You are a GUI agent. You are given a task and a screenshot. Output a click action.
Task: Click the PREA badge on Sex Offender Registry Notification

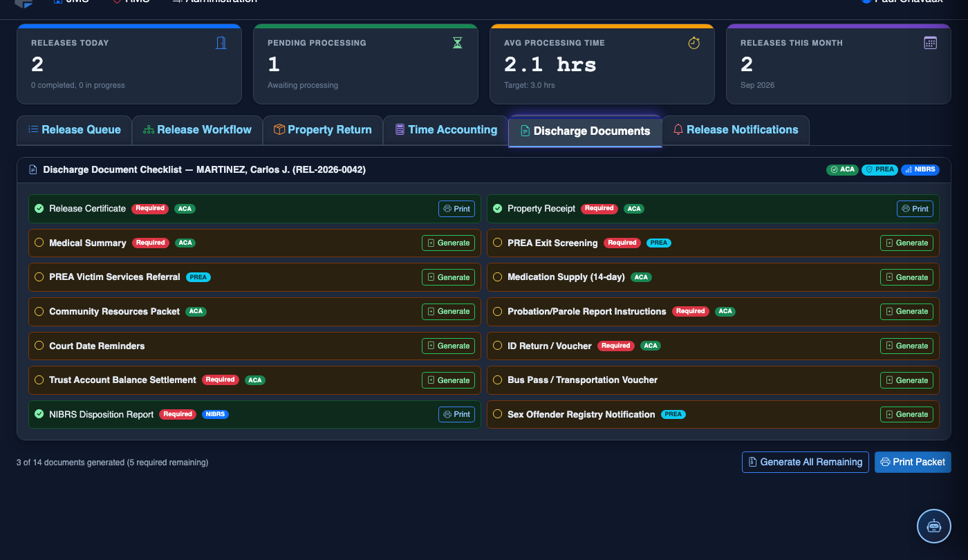click(673, 414)
